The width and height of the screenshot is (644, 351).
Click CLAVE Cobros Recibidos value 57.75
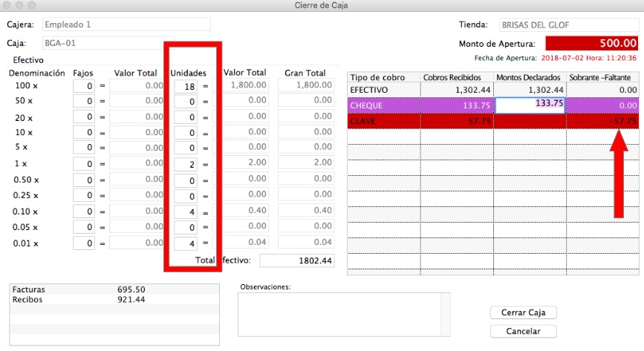coord(479,121)
